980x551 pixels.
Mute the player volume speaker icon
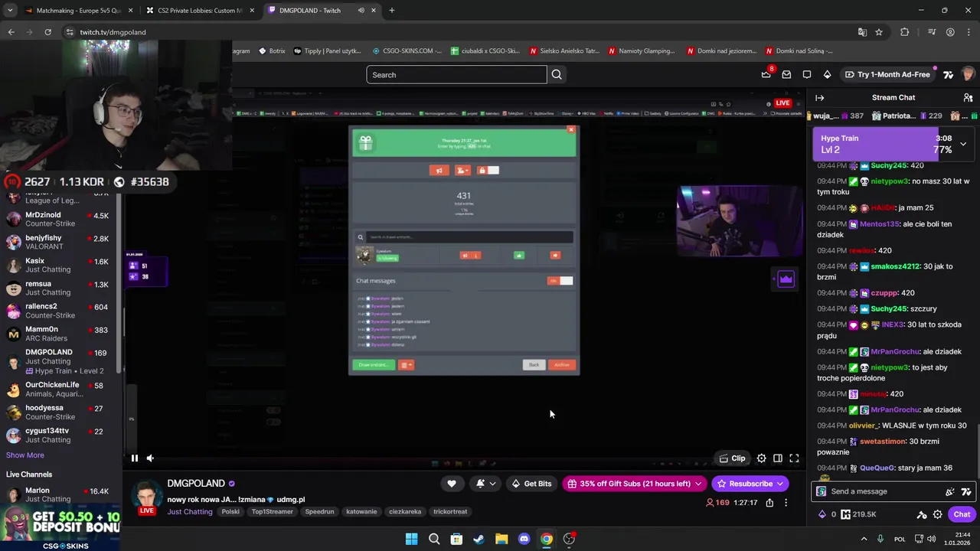150,458
